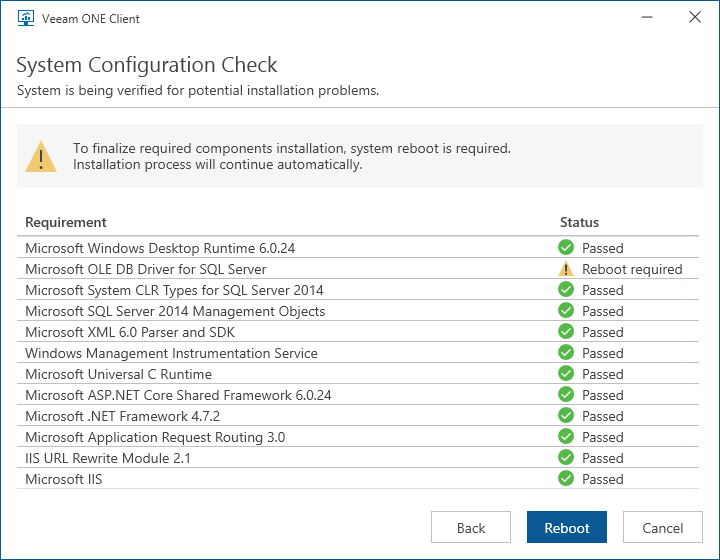The image size is (720, 560).
Task: Select 'Microsoft OLE DB Driver for SQL Server' text
Action: click(146, 269)
